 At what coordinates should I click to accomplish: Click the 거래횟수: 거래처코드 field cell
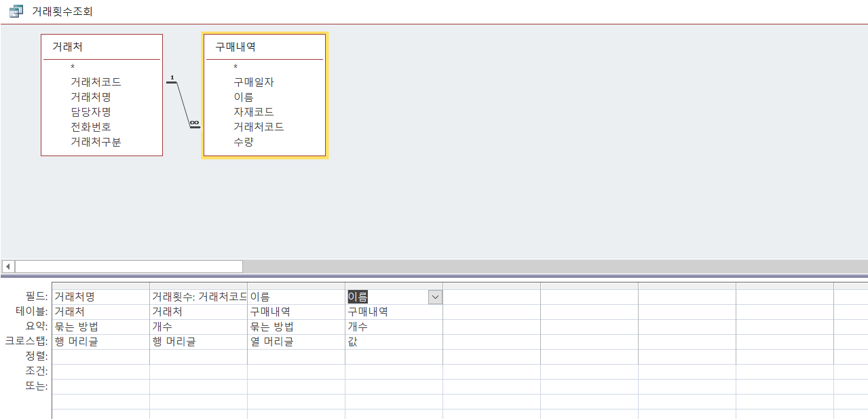[198, 297]
